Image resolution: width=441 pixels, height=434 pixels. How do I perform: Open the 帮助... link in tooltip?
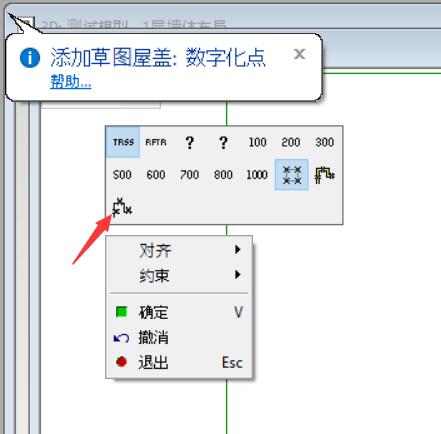(x=71, y=81)
